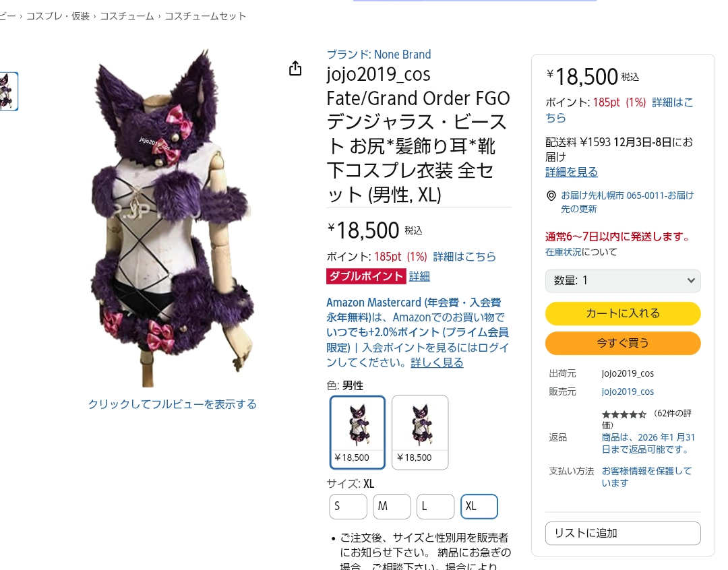Screen dimensions: 728x570
Task: Choose size XL option
Action: 479,507
